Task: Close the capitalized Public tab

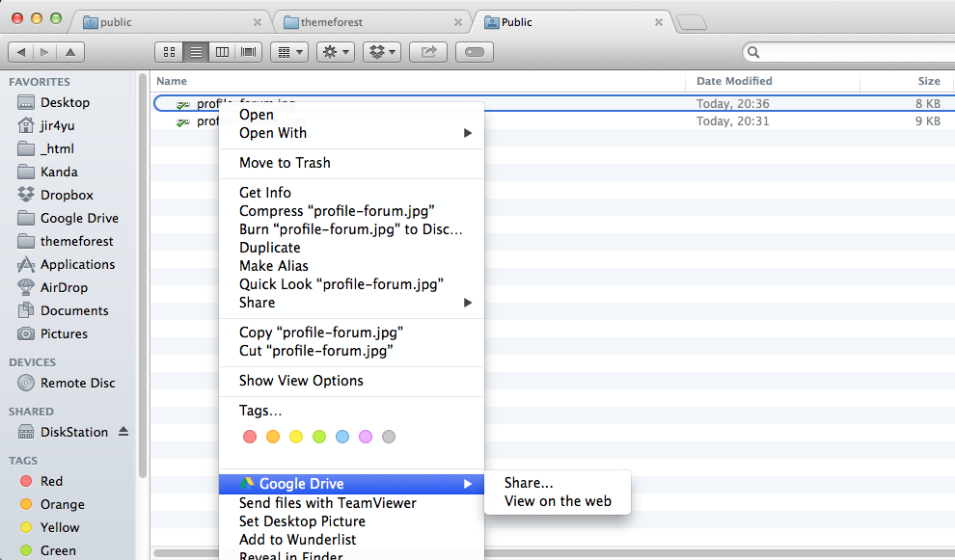Action: [x=659, y=22]
